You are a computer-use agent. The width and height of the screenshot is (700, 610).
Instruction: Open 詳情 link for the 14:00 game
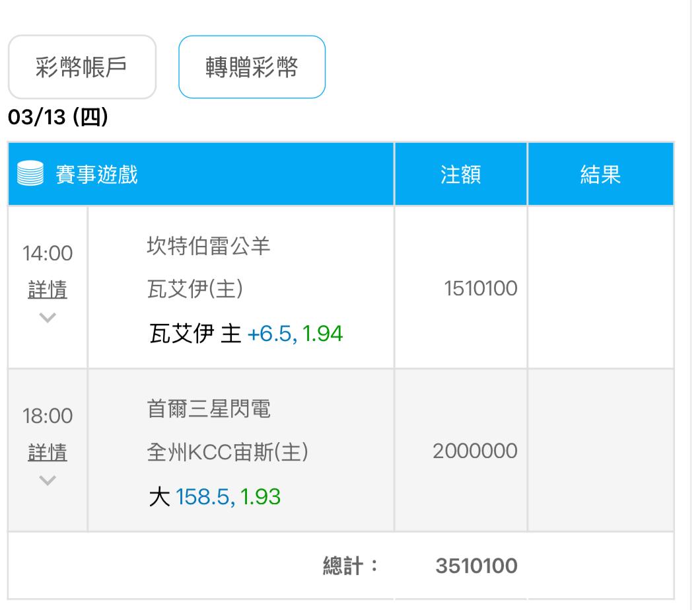(x=48, y=289)
